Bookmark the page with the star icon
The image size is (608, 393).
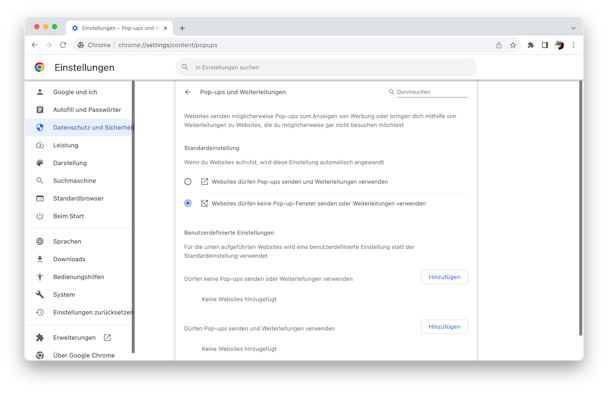513,45
